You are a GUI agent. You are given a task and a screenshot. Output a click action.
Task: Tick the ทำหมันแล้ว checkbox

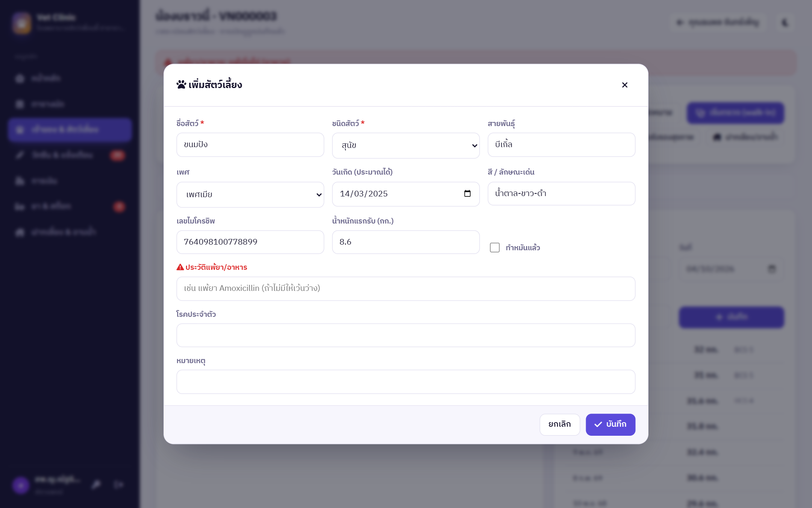coord(495,247)
